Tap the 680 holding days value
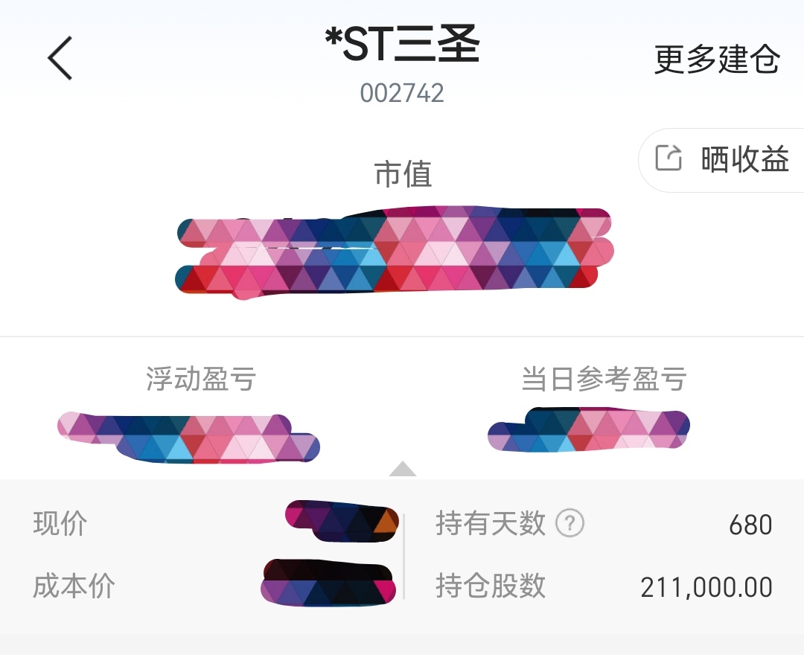Screen dimensions: 804x672 point(750,525)
